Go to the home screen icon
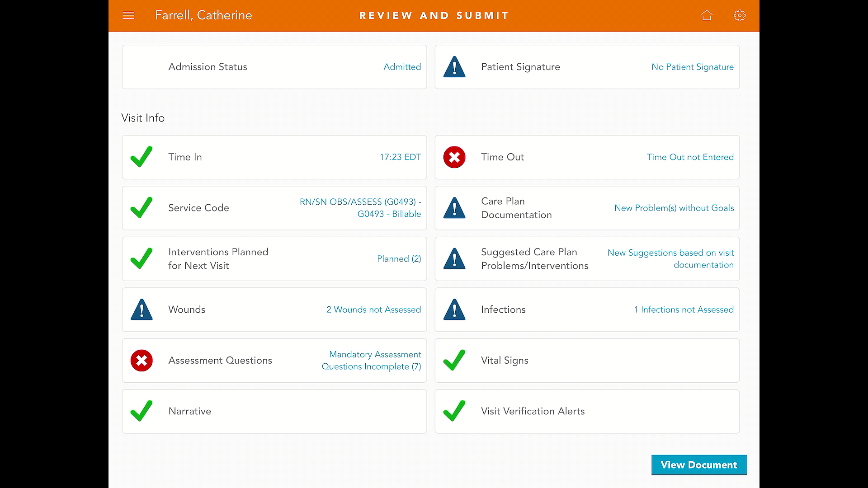The height and width of the screenshot is (488, 868). point(707,16)
